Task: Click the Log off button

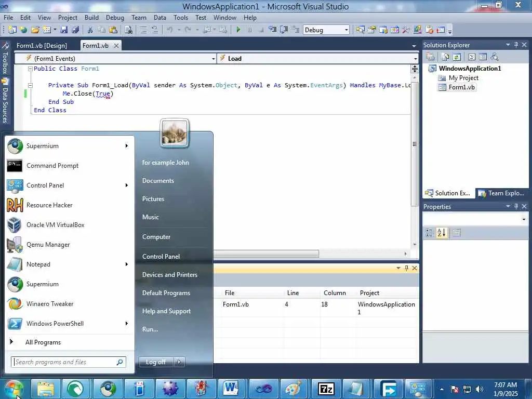Action: 156,362
